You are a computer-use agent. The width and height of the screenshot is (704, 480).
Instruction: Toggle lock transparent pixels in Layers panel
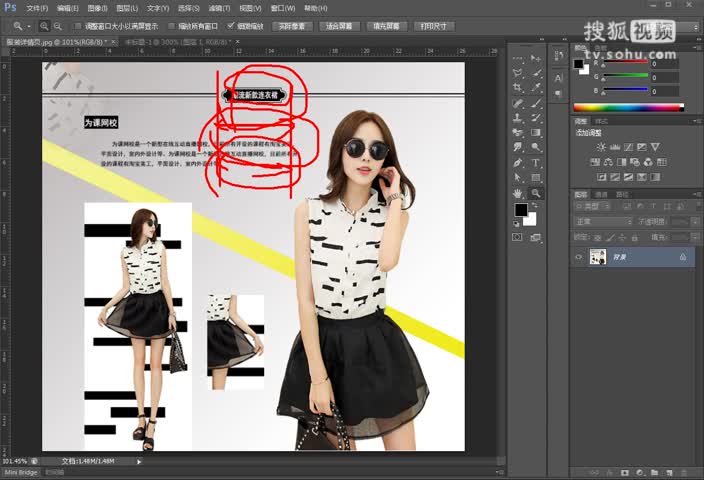click(598, 238)
